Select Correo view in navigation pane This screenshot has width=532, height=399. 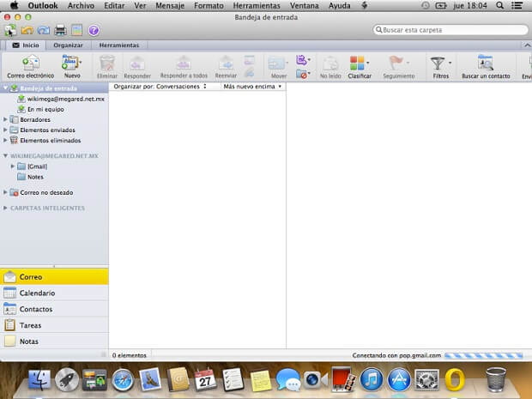[54, 277]
